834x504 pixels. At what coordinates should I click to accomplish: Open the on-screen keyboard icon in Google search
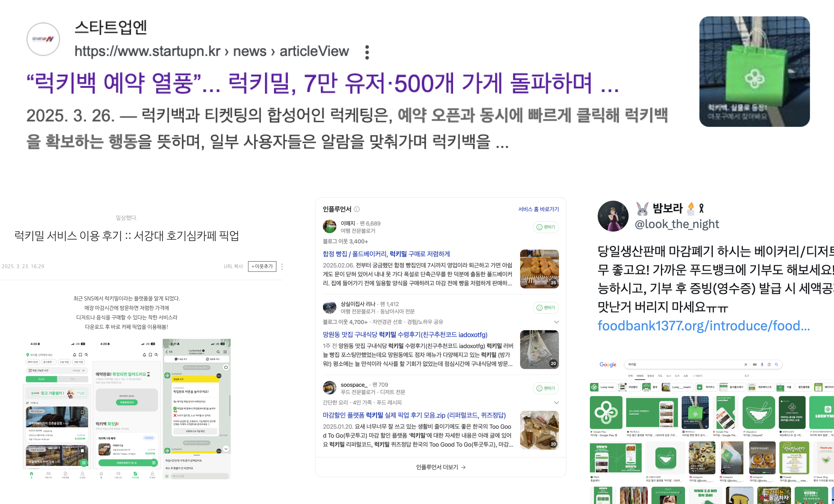click(754, 364)
